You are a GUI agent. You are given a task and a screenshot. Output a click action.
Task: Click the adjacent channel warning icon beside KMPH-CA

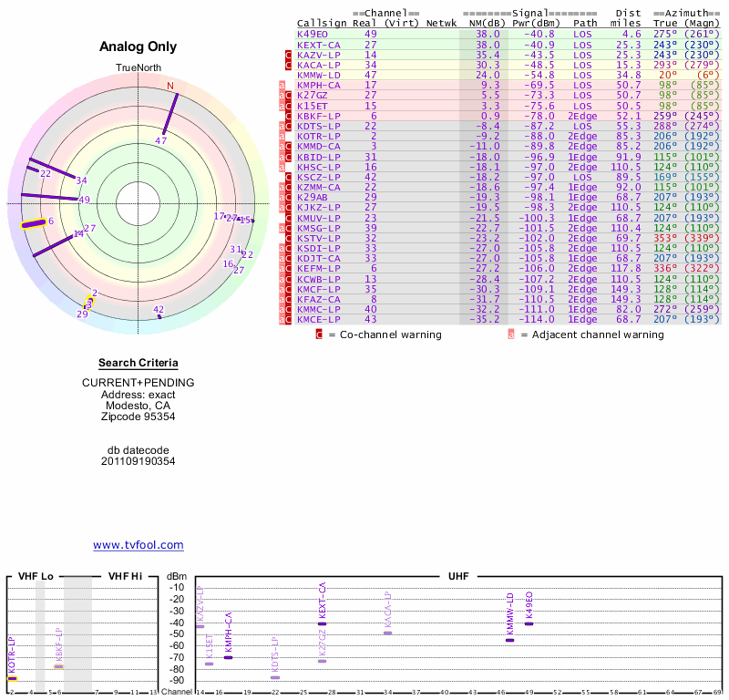(x=282, y=85)
